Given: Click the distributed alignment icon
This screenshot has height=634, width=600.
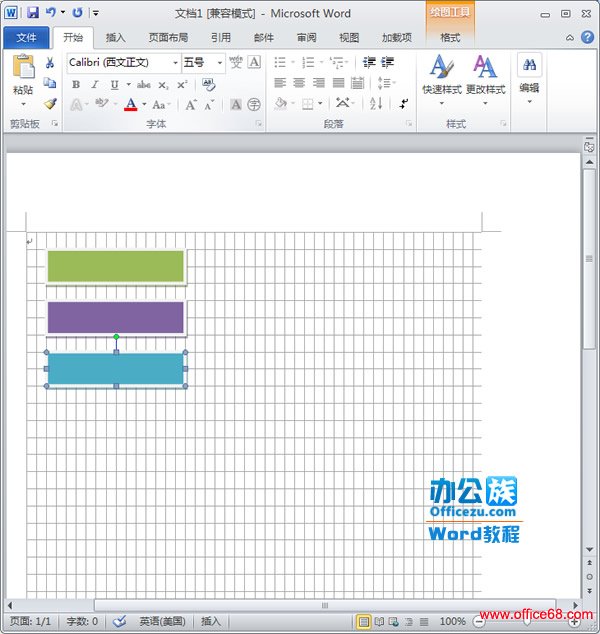Looking at the screenshot, I should pos(358,83).
